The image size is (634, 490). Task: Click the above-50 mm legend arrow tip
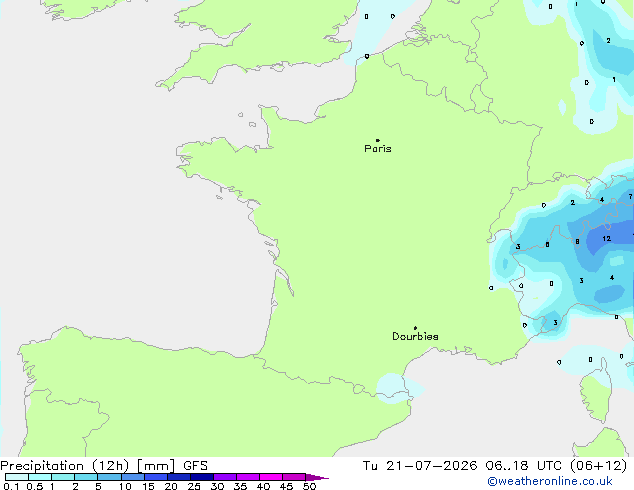(317, 477)
